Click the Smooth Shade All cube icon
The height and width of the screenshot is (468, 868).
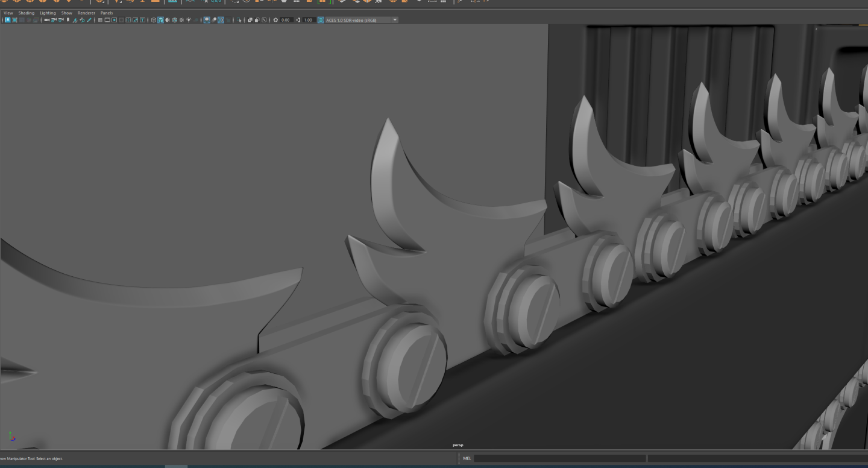click(x=160, y=20)
